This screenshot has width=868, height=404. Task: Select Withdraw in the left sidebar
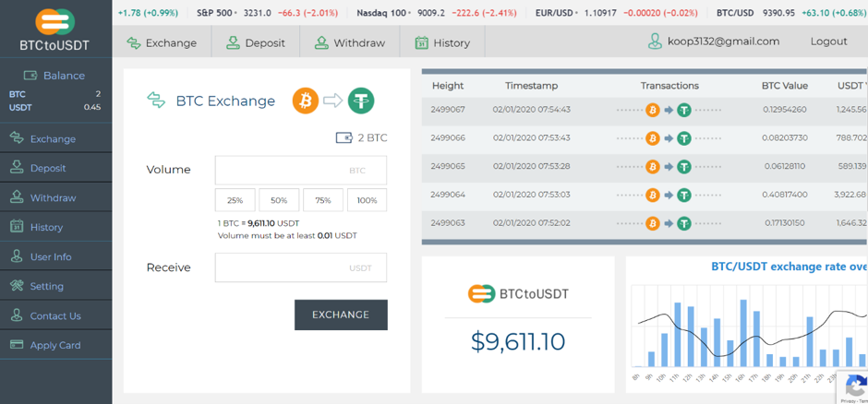pos(55,197)
